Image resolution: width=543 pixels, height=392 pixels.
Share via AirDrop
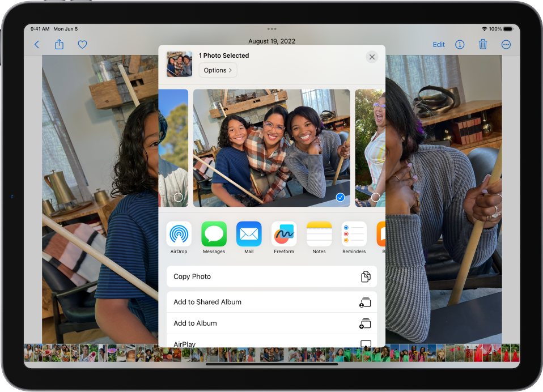[179, 238]
